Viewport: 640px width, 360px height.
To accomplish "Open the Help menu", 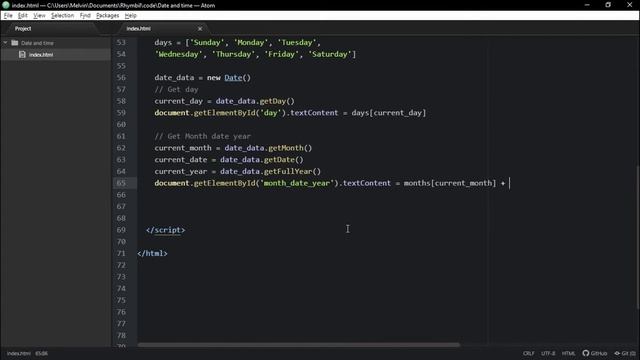I will 131,16.
